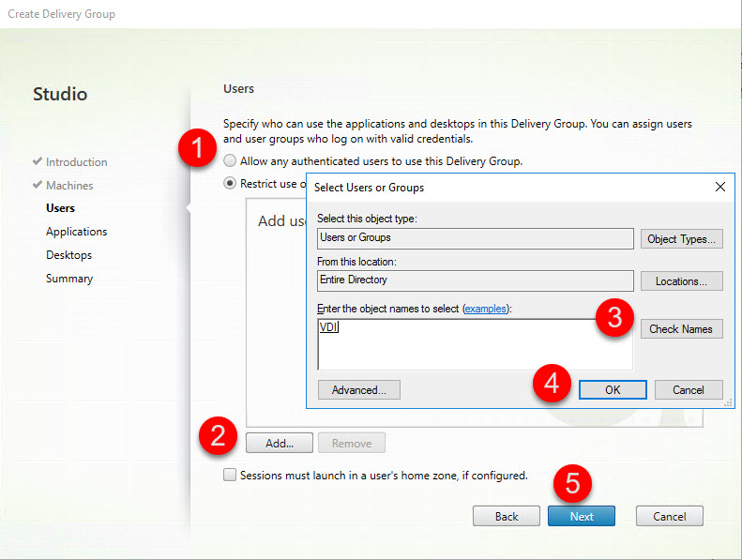The width and height of the screenshot is (742, 560).
Task: Select the Summary step in sidebar
Action: [x=69, y=279]
